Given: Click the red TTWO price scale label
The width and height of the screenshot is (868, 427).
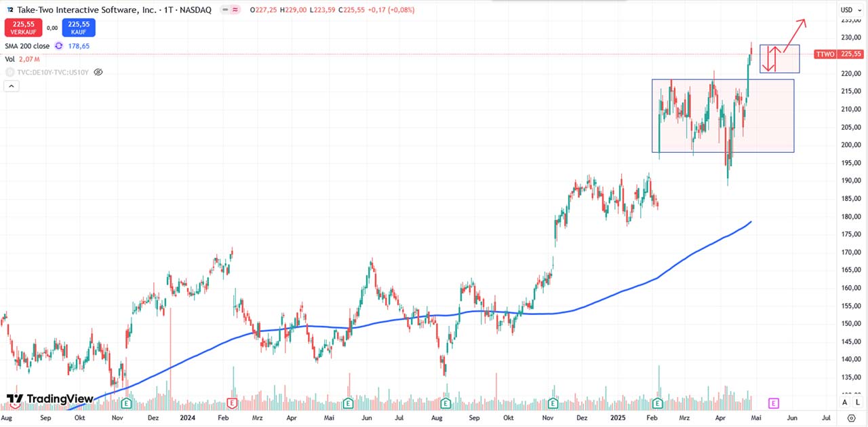Looking at the screenshot, I should click(839, 54).
